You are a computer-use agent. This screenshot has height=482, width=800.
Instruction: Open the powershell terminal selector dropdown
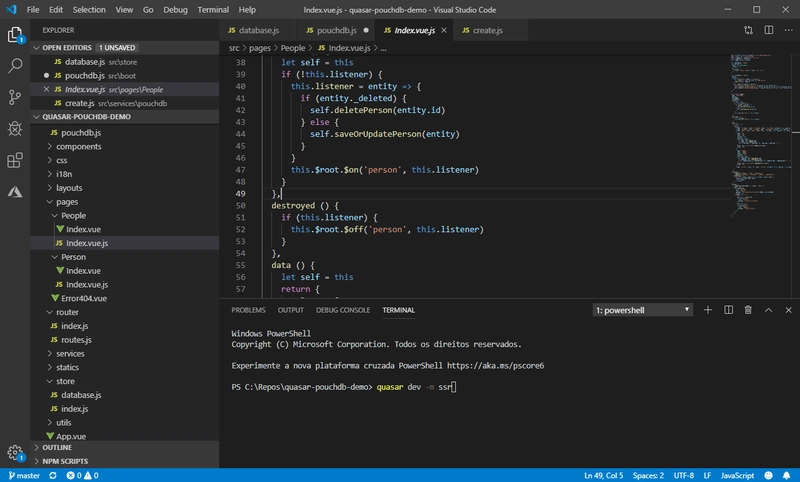pyautogui.click(x=641, y=310)
